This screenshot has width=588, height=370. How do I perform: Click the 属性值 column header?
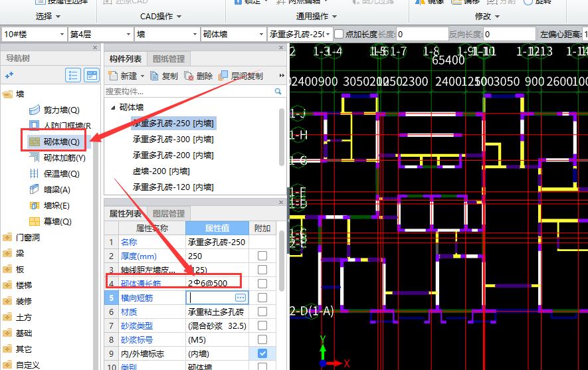[217, 228]
